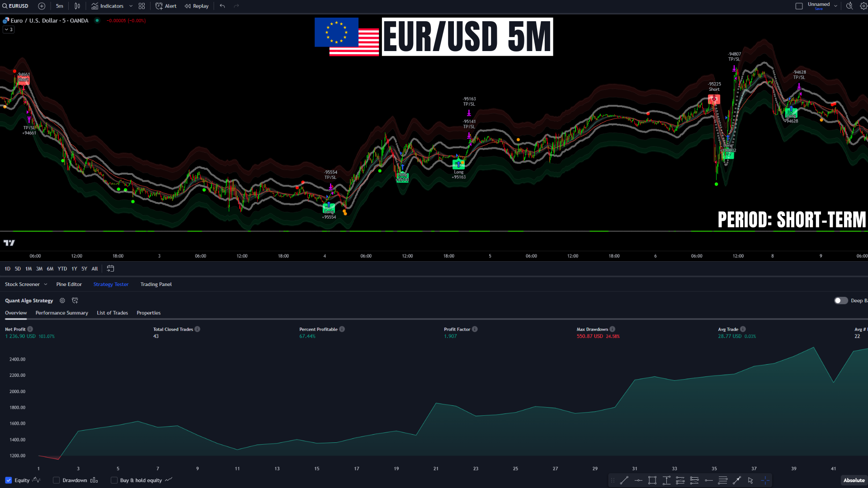Image resolution: width=868 pixels, height=488 pixels.
Task: Select the 1M time range button
Action: pos(28,268)
